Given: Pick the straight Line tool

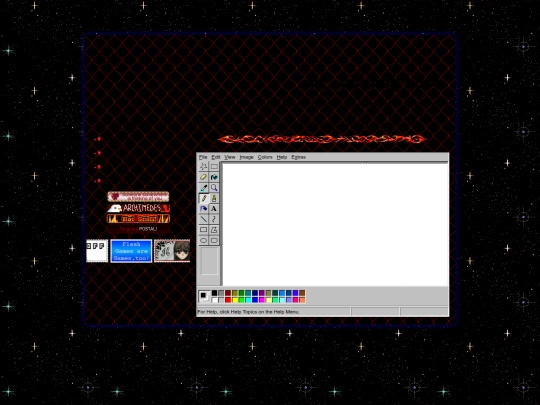Looking at the screenshot, I should [204, 219].
